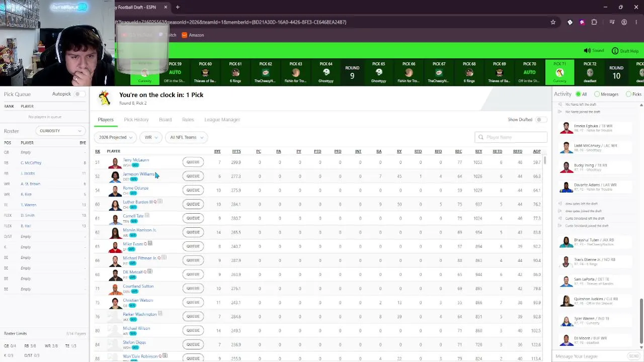This screenshot has height=362, width=644.
Task: Click Terry McLaurin's player headshot
Action: [115, 162]
